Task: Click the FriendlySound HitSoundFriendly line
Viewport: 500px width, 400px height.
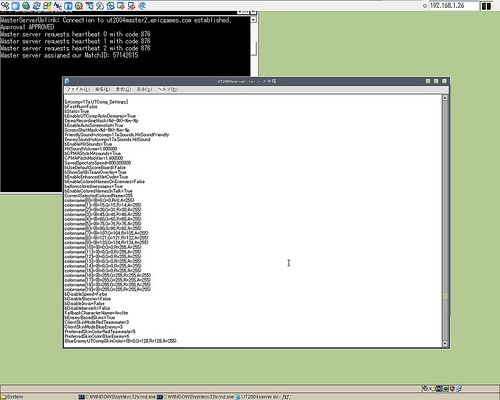Action: pos(117,134)
